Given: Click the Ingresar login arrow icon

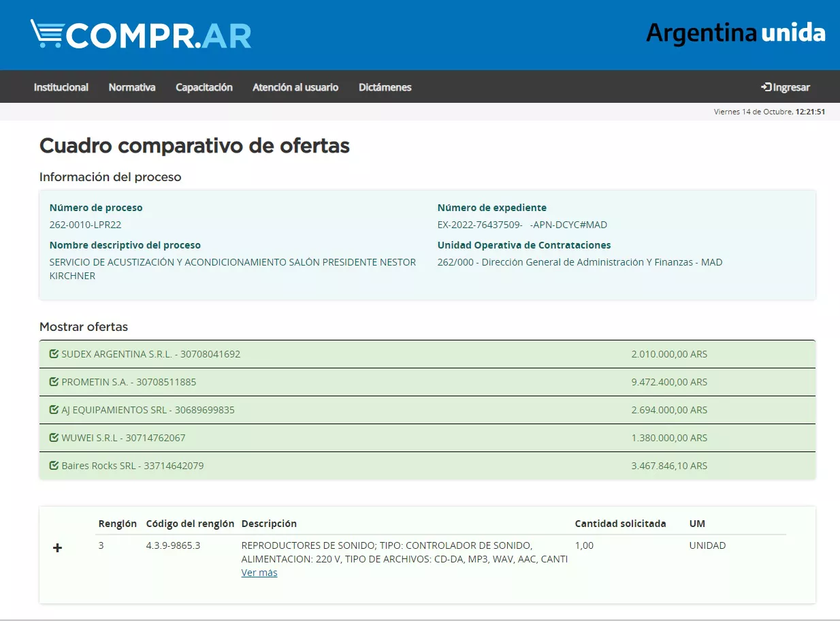Looking at the screenshot, I should (766, 87).
